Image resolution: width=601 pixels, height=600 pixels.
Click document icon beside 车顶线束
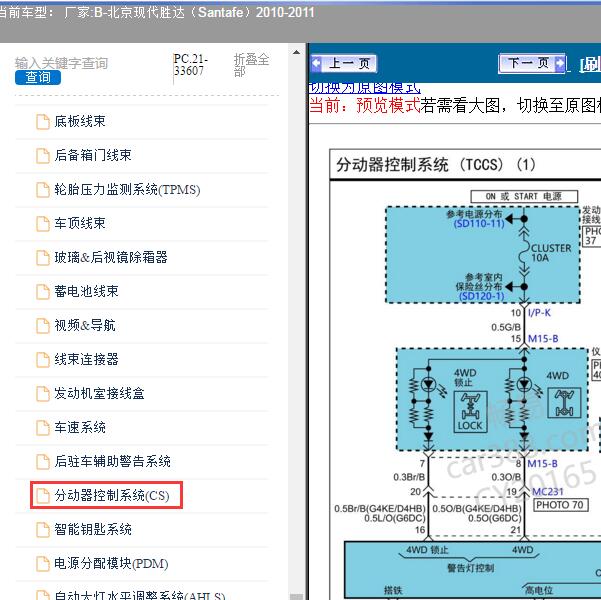(43, 224)
